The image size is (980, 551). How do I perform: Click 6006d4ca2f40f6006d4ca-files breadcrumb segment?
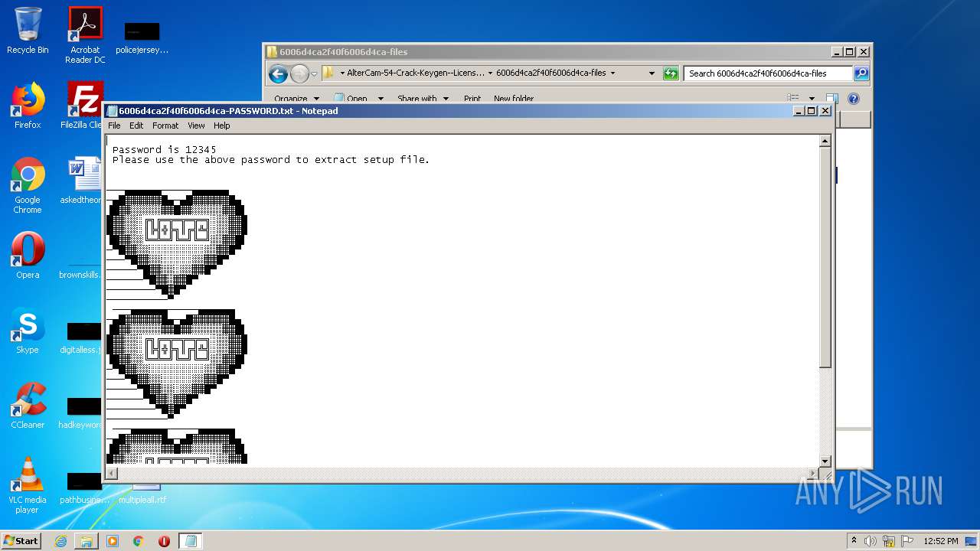point(550,73)
